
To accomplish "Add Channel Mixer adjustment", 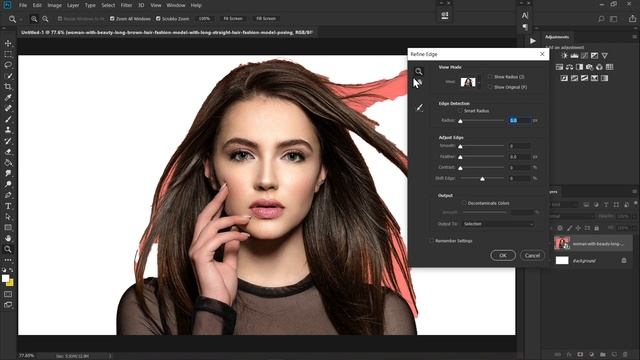I will pos(599,67).
